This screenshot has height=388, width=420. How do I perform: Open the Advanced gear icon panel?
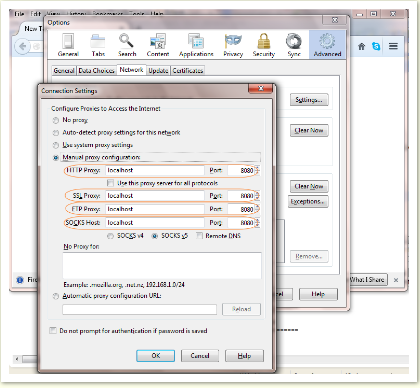(x=327, y=44)
